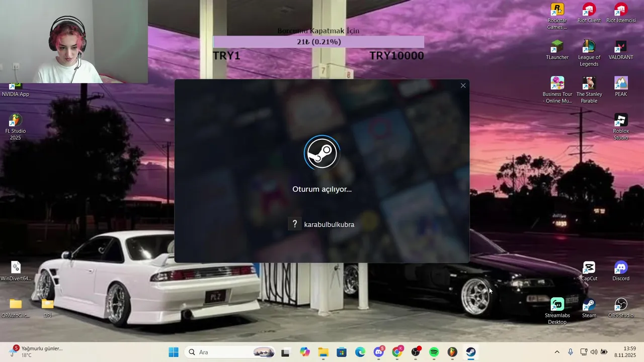The width and height of the screenshot is (644, 362).
Task: Click the TRY10000 goal end label
Action: pos(396,55)
